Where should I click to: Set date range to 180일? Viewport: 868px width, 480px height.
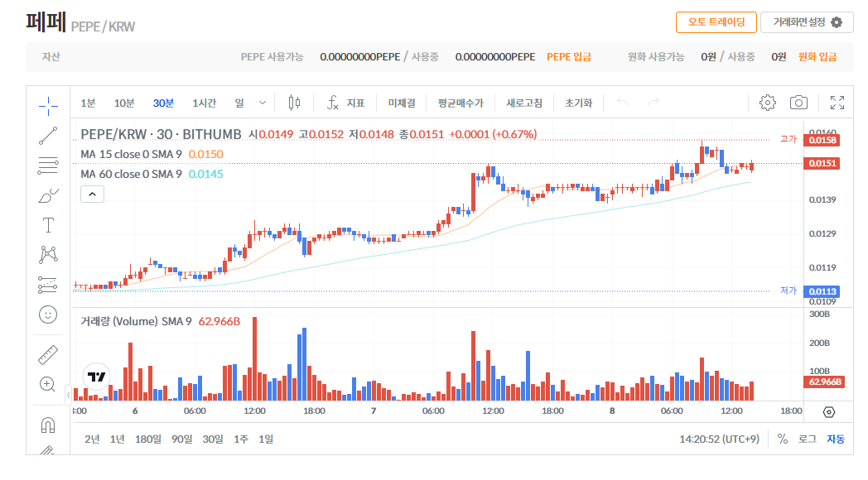pos(147,439)
